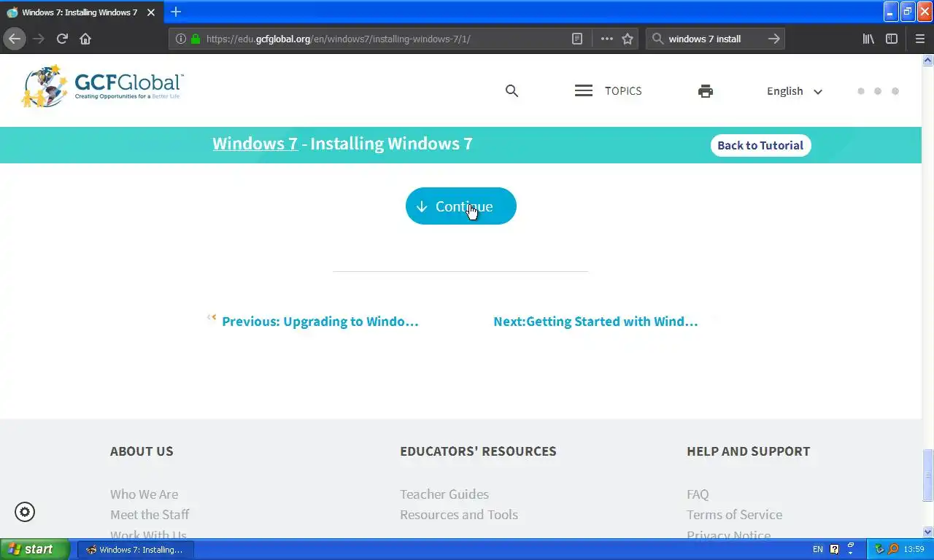Click the vertical scrollbar thumb
The height and width of the screenshot is (560, 934).
(x=928, y=475)
